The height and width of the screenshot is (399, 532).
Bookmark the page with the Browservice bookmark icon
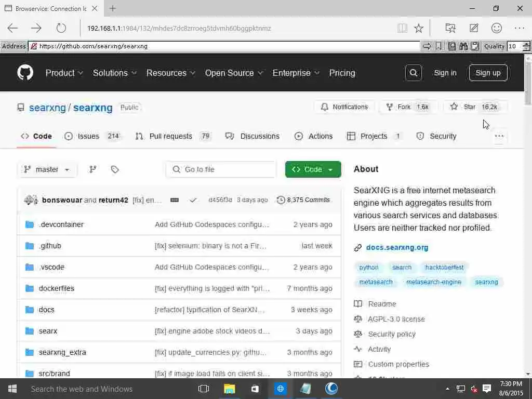click(438, 46)
